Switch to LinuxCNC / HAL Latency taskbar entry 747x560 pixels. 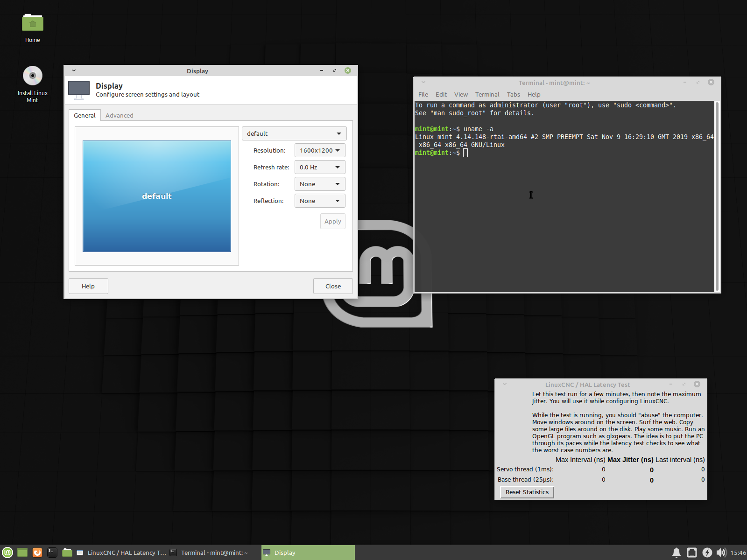(121, 553)
